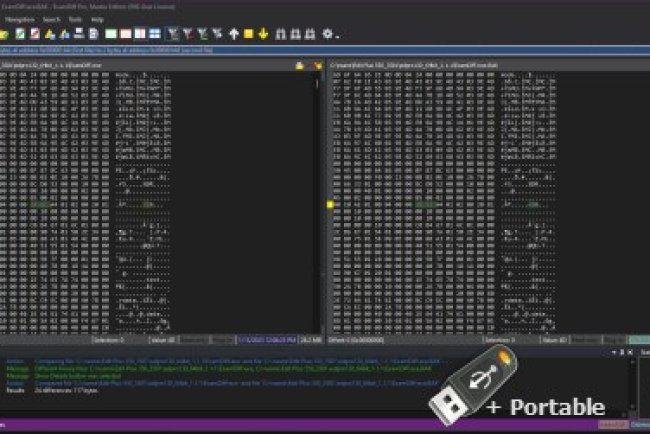Switch to the side-by-side split pane view

click(140, 34)
